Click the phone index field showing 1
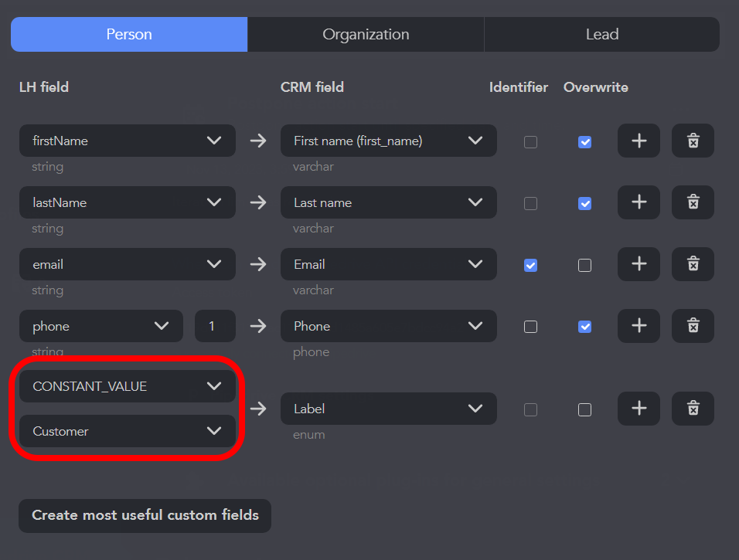Image resolution: width=739 pixels, height=560 pixels. (x=215, y=326)
